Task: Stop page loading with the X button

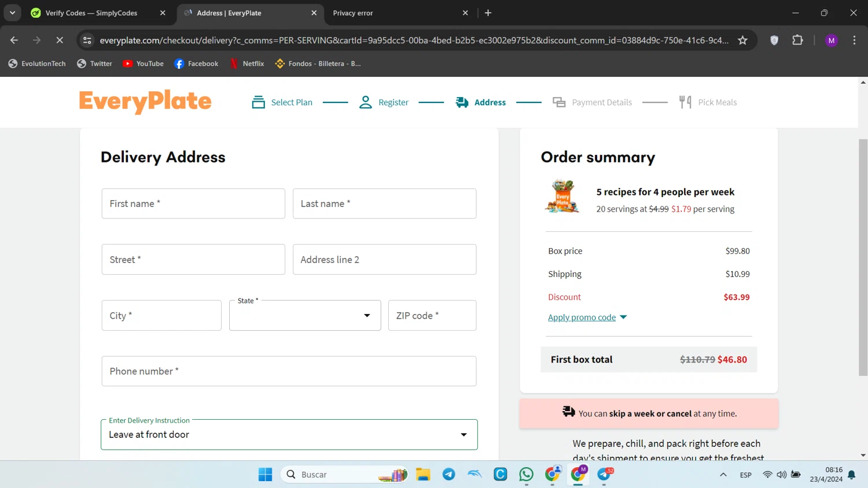Action: pos(60,40)
